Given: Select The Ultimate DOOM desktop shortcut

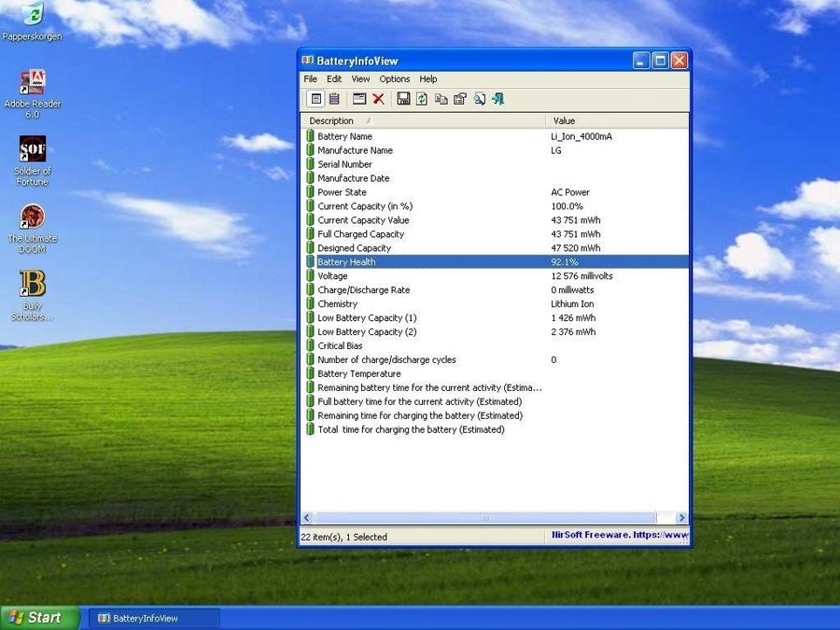Looking at the screenshot, I should pos(32,229).
